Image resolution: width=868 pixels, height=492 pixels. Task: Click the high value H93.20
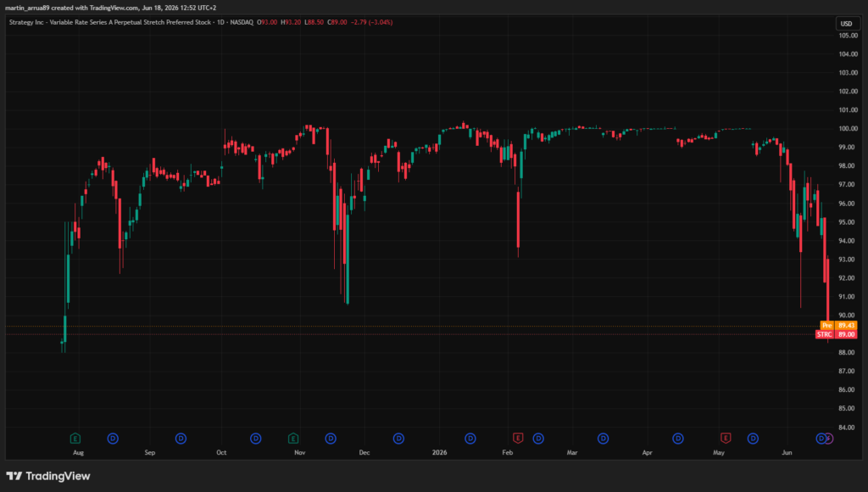292,22
